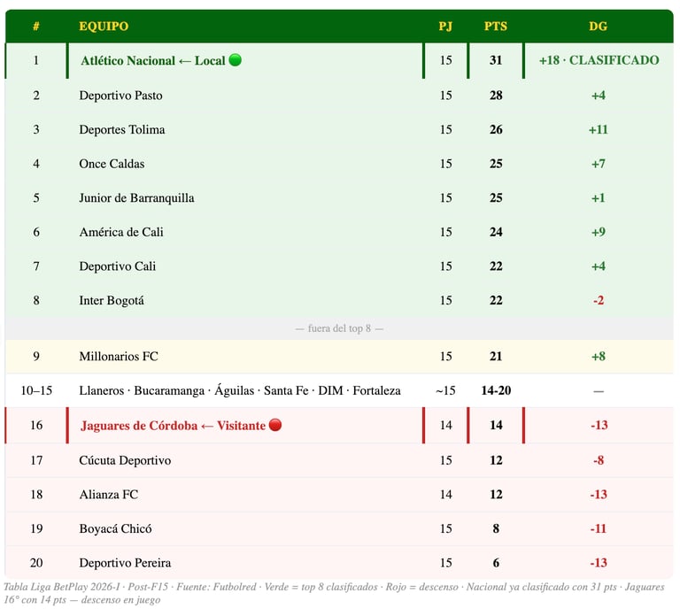
Task: Click the DG column header
Action: click(599, 27)
